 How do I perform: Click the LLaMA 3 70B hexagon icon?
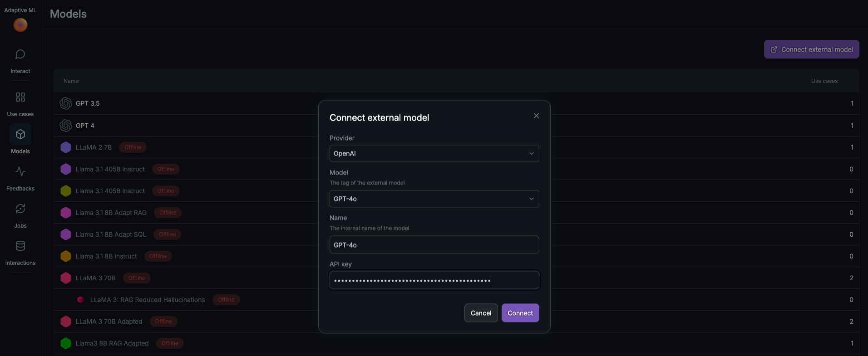[66, 278]
